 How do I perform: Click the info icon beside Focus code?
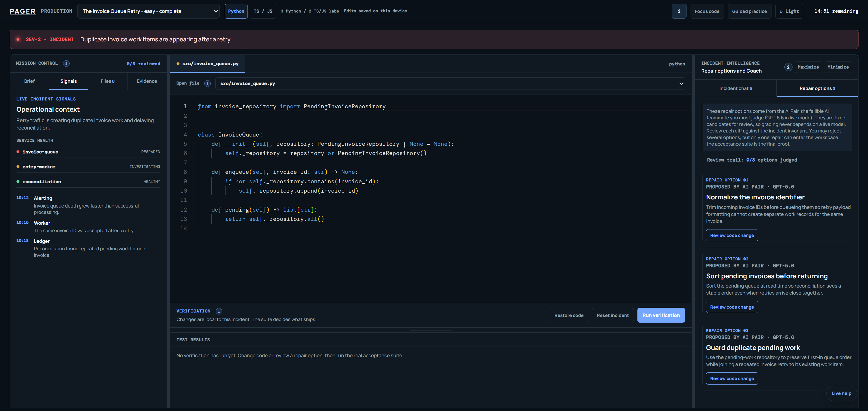679,11
